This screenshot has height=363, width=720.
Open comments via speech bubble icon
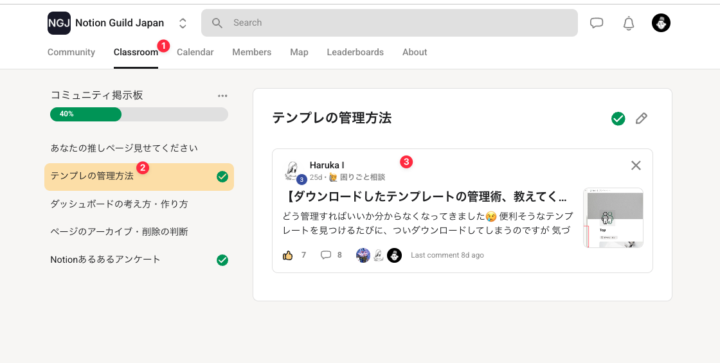[x=326, y=255]
